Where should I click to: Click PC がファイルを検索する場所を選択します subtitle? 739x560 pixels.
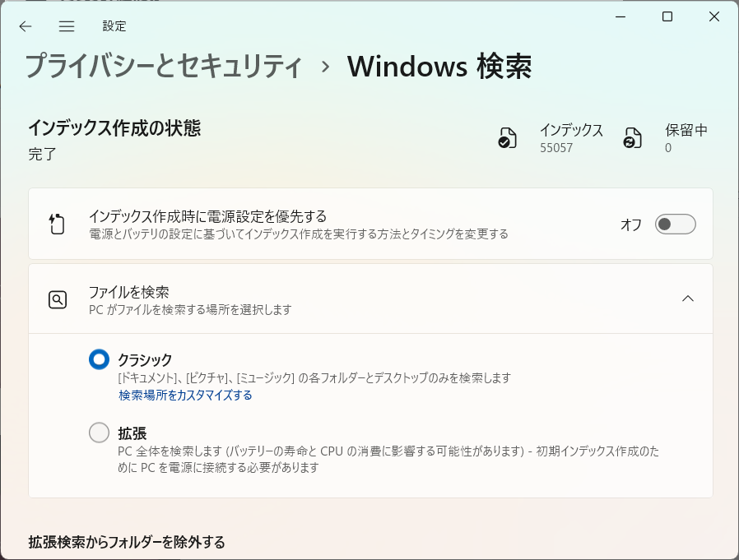[x=190, y=310]
